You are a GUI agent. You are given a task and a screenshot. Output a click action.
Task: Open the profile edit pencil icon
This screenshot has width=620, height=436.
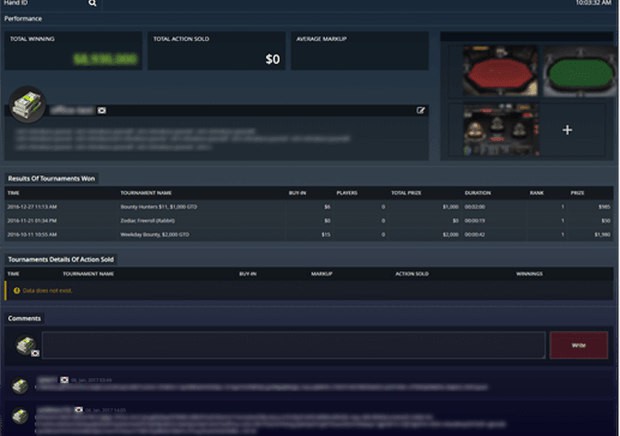(x=421, y=110)
